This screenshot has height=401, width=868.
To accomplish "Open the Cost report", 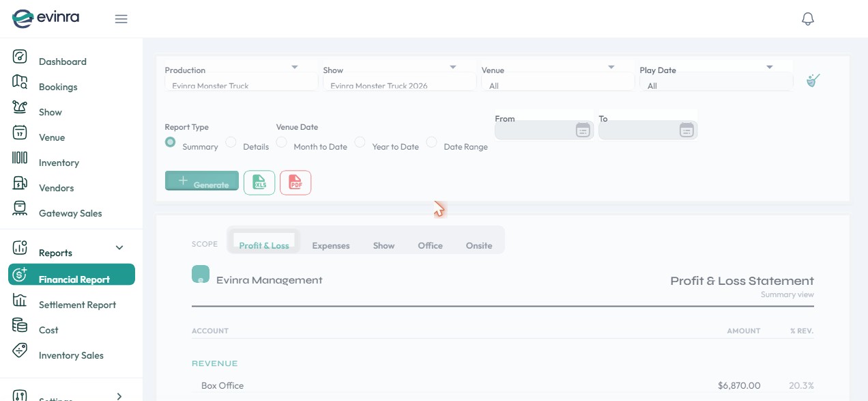I will tap(48, 330).
